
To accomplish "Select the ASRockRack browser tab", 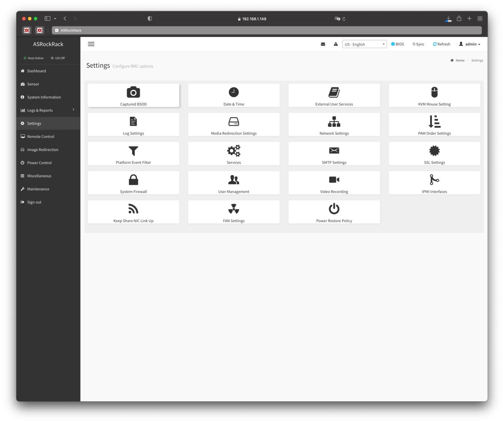I will click(267, 30).
